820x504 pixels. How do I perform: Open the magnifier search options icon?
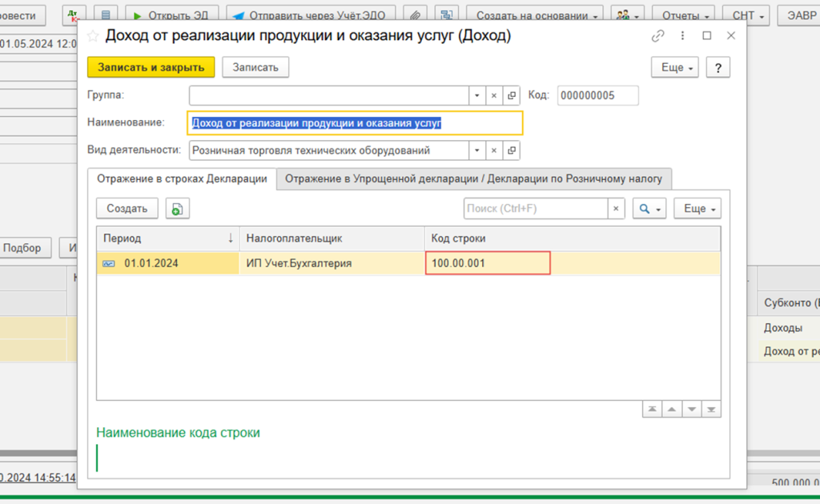click(649, 208)
